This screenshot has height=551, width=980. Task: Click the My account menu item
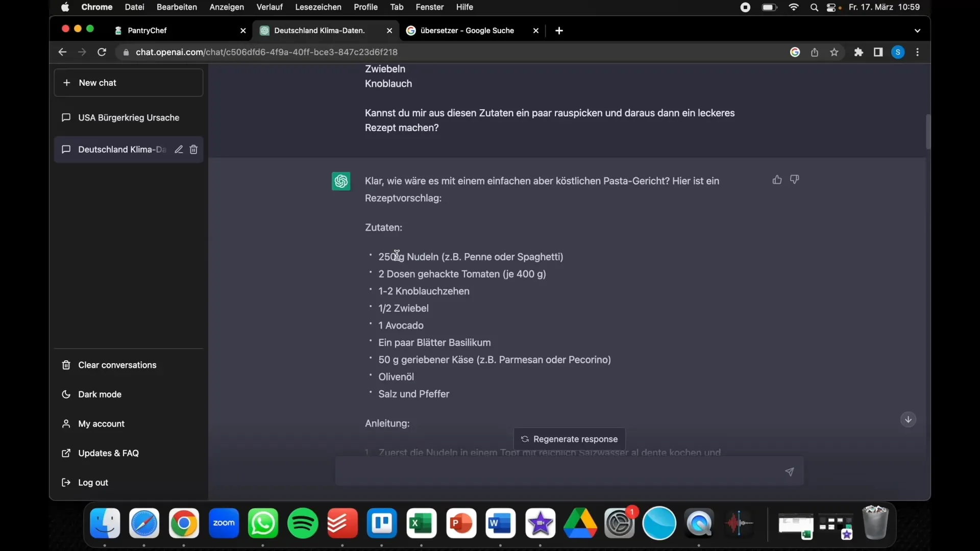(101, 424)
